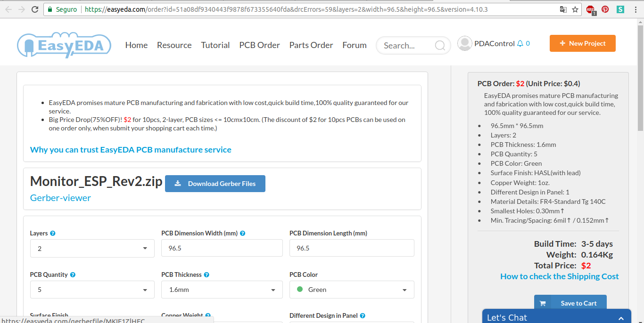Click the green secure padlock icon
644x323 pixels.
click(x=51, y=9)
